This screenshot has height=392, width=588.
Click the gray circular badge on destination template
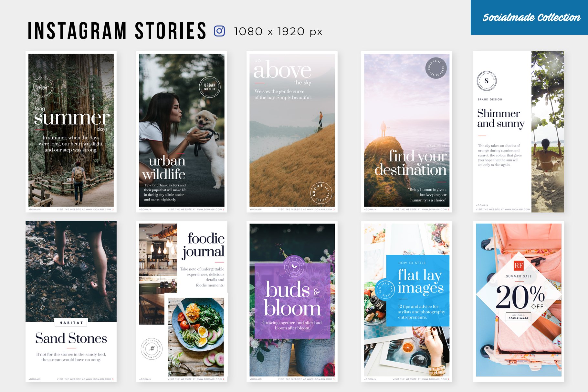[x=436, y=68]
